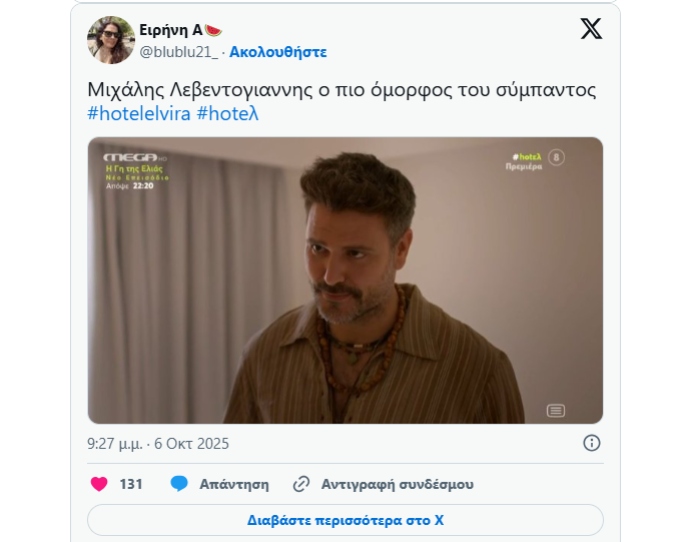Click Διαβάστε περισσότερα στο X button
Image resolution: width=690 pixels, height=542 pixels.
click(x=345, y=520)
